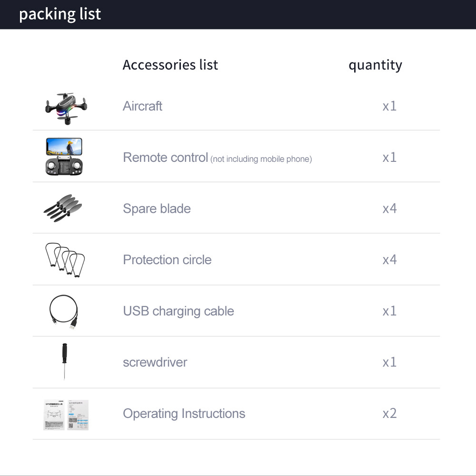Viewport: 476px width, 476px height.
Task: Click the Remote control label
Action: pyautogui.click(x=165, y=157)
